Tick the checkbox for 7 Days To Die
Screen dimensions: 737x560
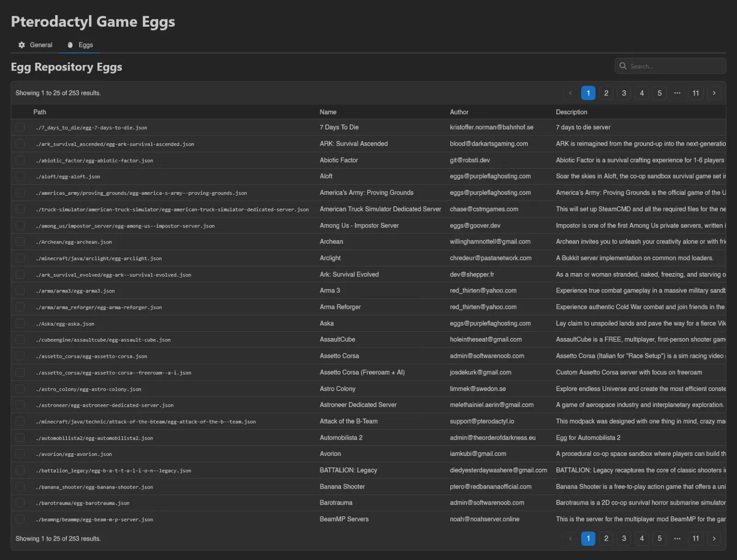(x=20, y=127)
